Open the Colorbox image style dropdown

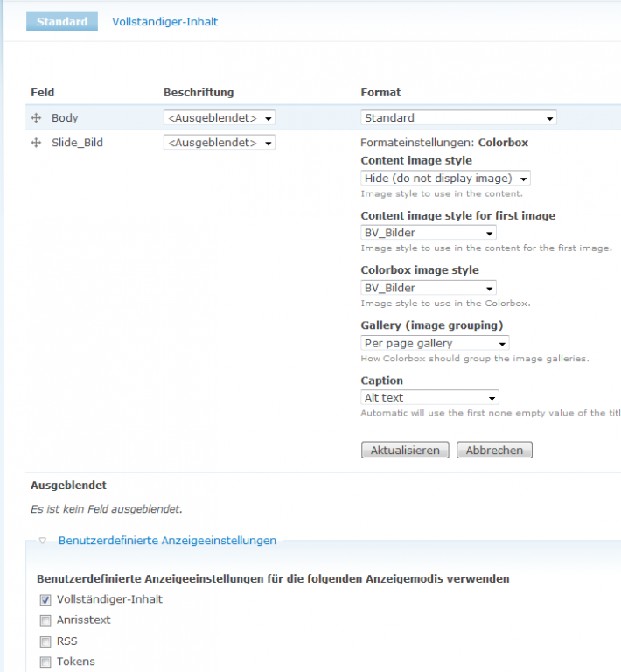point(428,288)
